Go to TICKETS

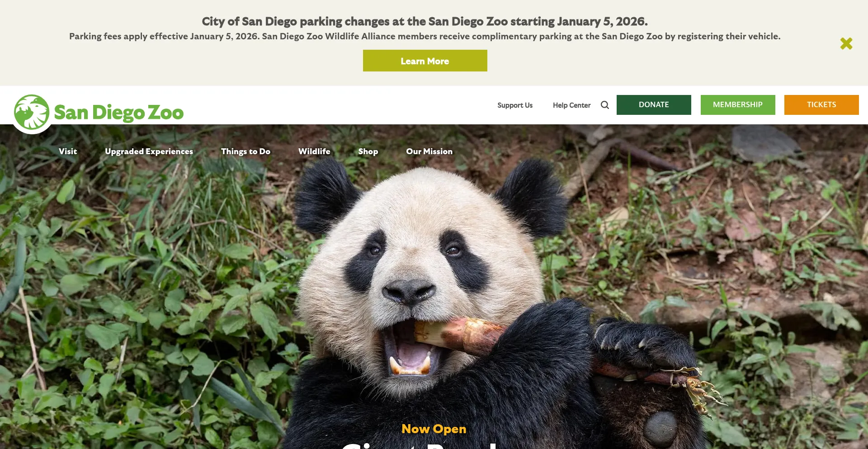tap(821, 105)
